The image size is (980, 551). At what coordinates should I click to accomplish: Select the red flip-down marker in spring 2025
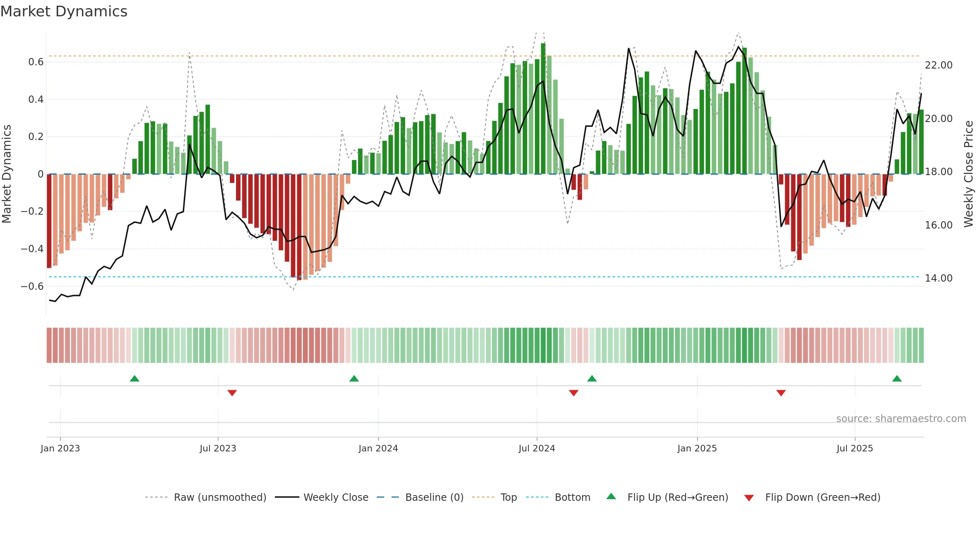tap(781, 393)
